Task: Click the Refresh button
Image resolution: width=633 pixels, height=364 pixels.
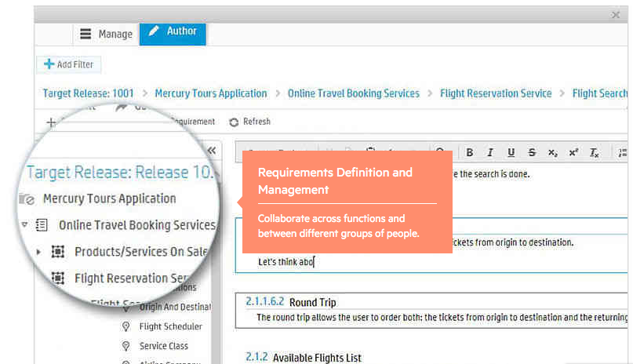Action: click(x=249, y=122)
